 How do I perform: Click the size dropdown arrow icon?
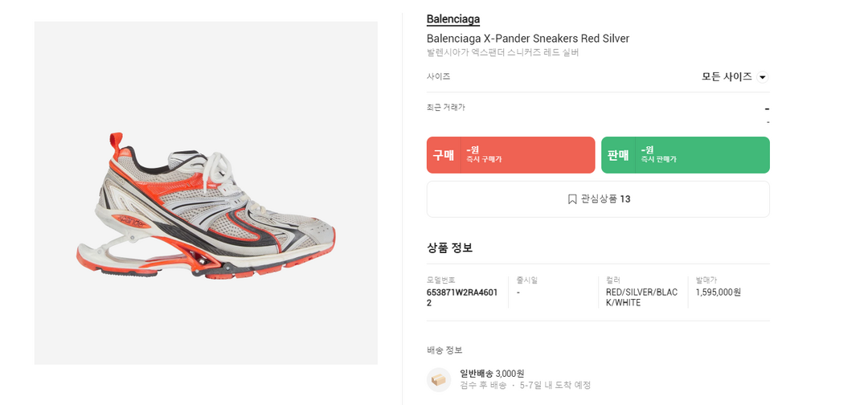click(x=763, y=77)
